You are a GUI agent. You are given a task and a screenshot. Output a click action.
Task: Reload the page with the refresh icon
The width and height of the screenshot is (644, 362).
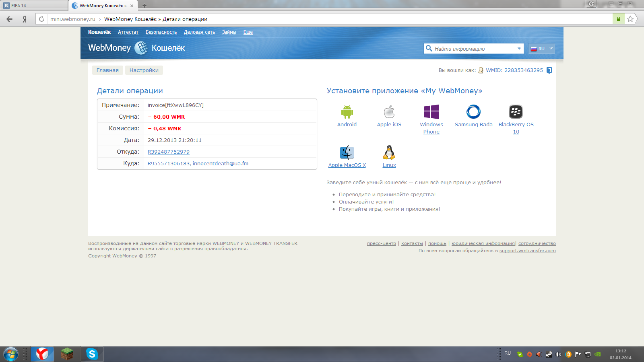[41, 19]
